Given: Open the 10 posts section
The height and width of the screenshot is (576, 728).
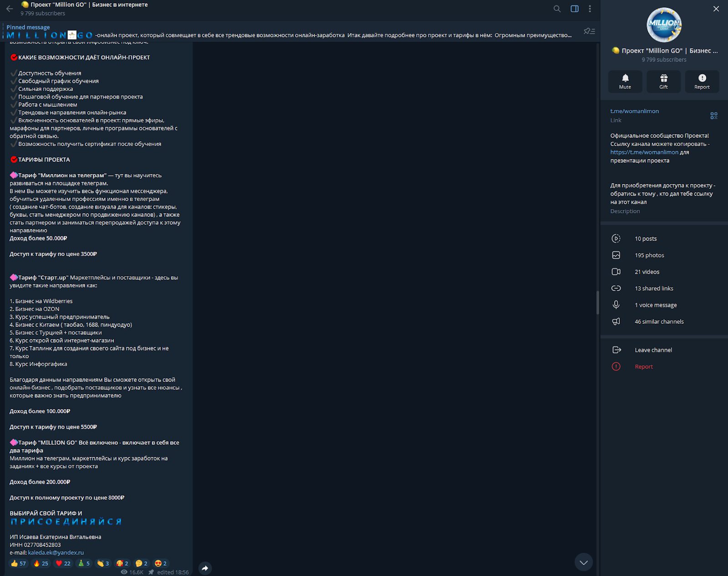Looking at the screenshot, I should click(x=645, y=239).
